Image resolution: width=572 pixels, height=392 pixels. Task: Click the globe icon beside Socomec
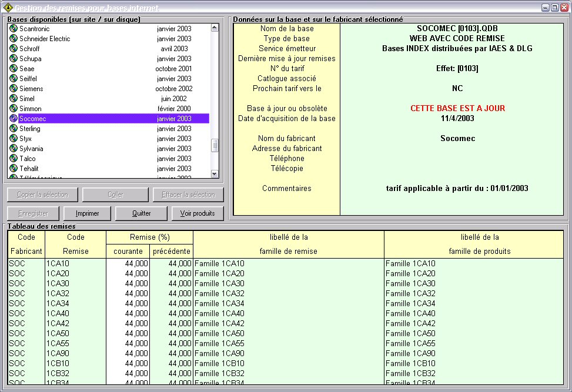[14, 119]
